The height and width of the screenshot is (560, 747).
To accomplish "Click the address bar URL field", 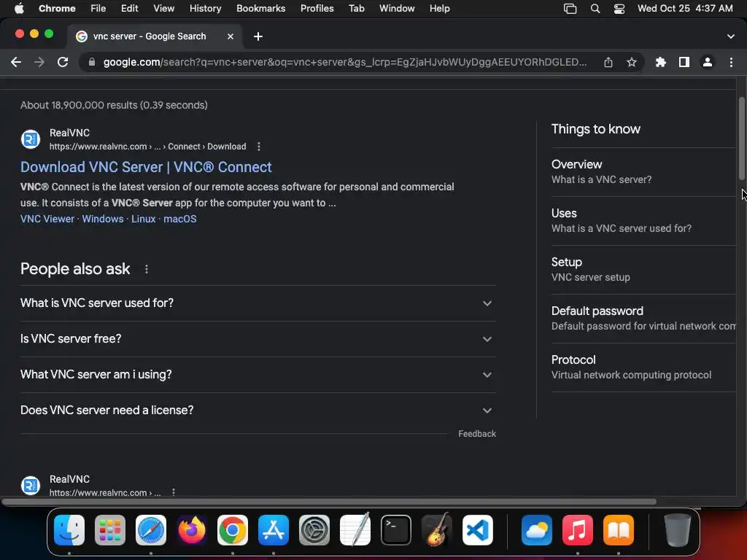I will coord(345,62).
